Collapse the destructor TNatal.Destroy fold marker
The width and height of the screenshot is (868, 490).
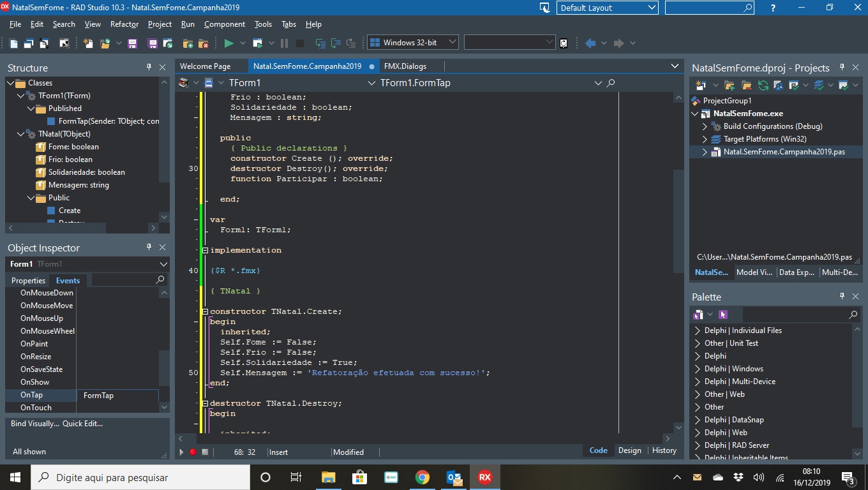click(205, 403)
